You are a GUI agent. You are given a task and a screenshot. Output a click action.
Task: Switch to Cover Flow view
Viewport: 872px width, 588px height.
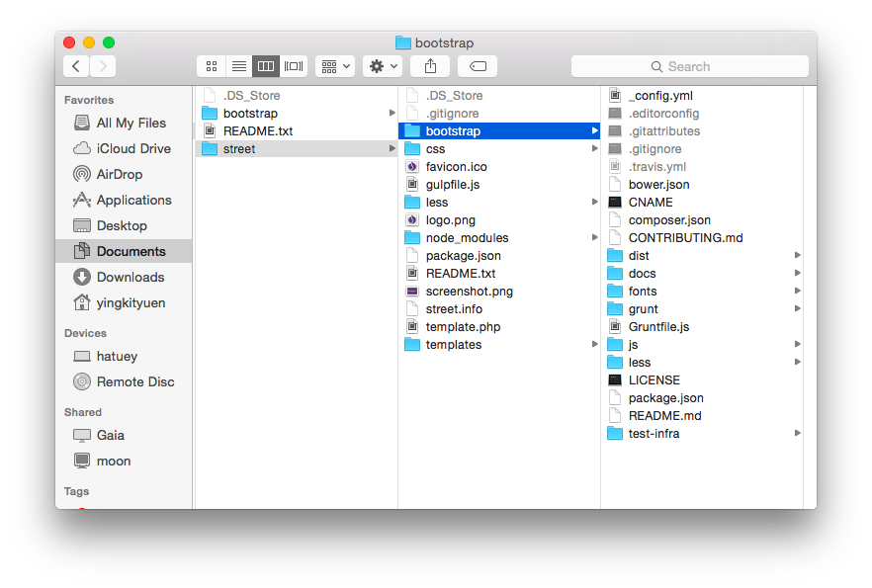click(294, 66)
